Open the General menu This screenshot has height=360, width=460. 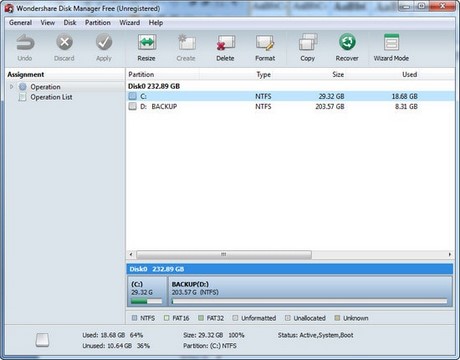coord(20,23)
